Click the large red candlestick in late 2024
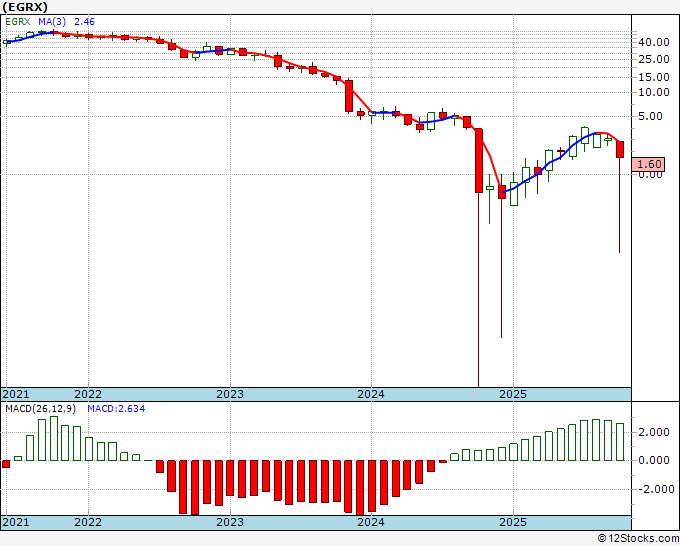 479,160
